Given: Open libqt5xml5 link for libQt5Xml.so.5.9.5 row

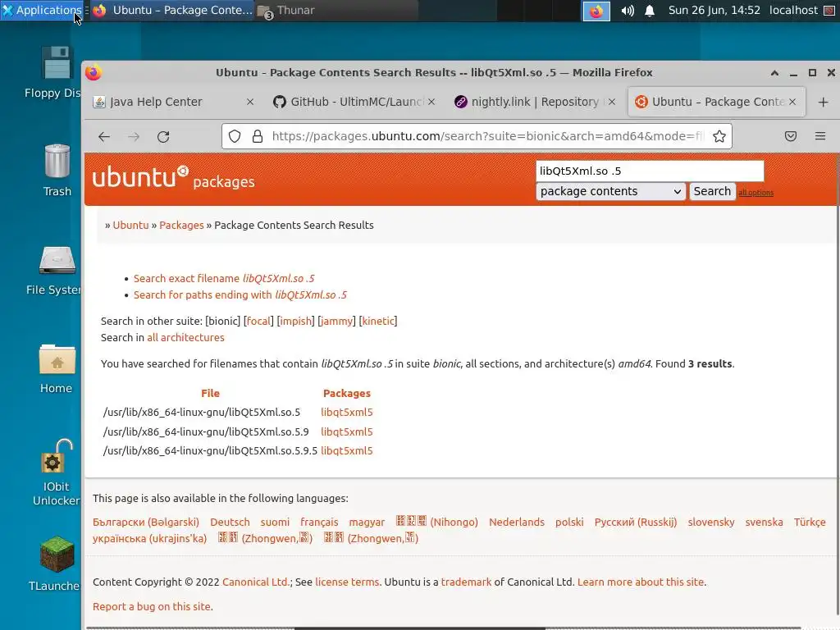Looking at the screenshot, I should coord(347,451).
